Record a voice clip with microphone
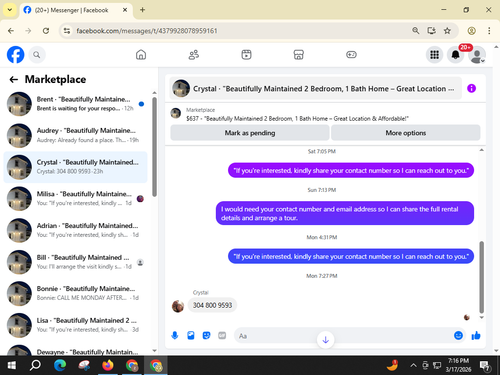 [x=175, y=335]
